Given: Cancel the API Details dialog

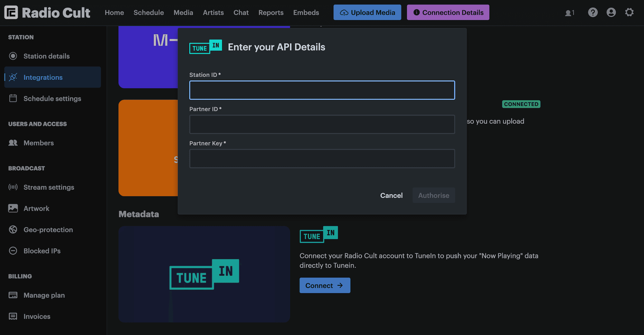Looking at the screenshot, I should (x=391, y=195).
